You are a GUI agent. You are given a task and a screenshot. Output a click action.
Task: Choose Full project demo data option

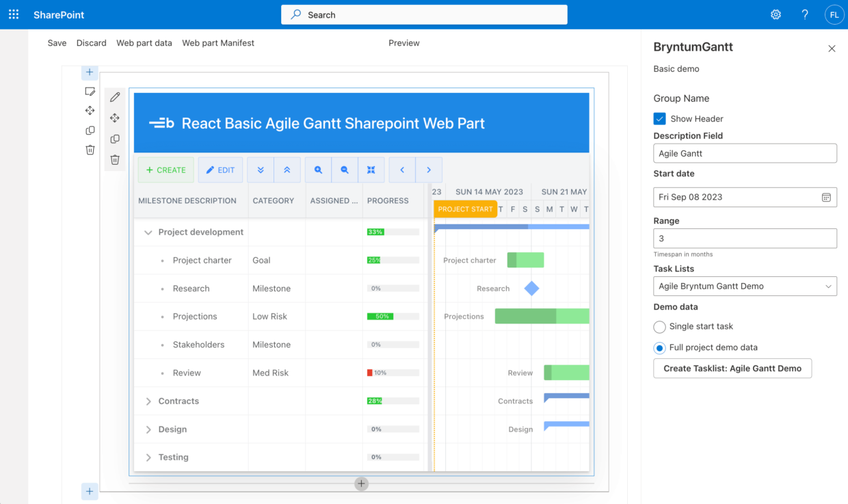(x=659, y=347)
